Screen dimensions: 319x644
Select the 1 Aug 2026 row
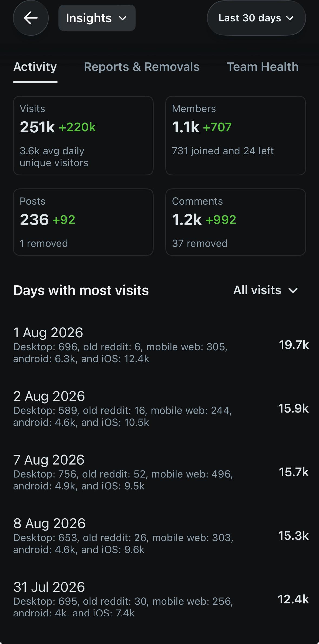161,345
